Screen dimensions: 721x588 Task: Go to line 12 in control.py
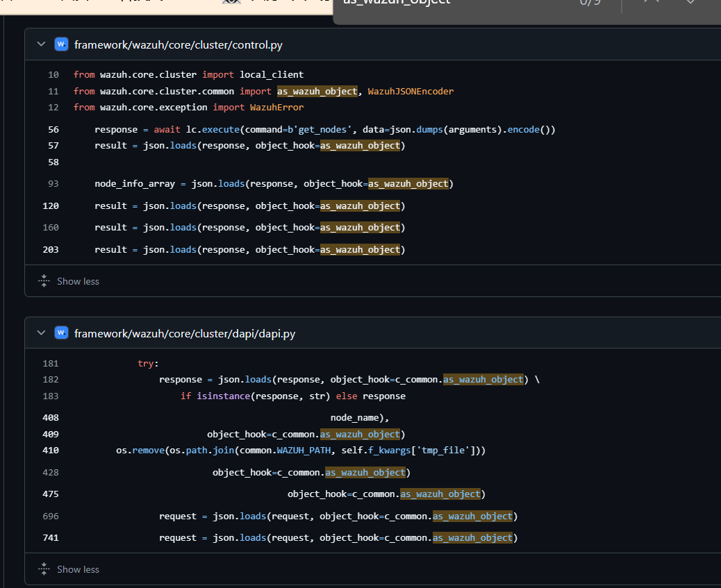53,107
